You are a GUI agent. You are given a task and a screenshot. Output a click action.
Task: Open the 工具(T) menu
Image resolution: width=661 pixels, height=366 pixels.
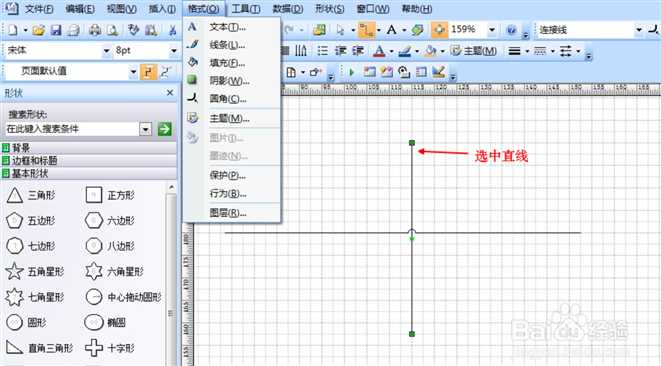click(x=246, y=8)
